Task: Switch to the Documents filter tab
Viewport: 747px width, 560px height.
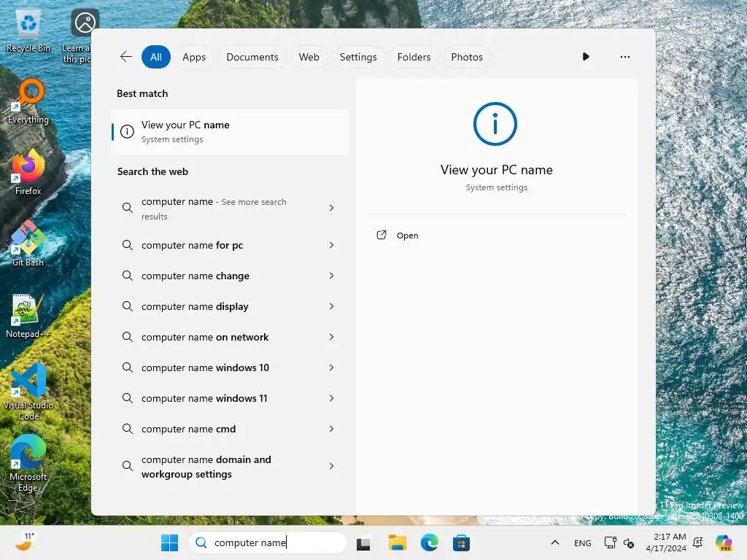Action: tap(252, 57)
